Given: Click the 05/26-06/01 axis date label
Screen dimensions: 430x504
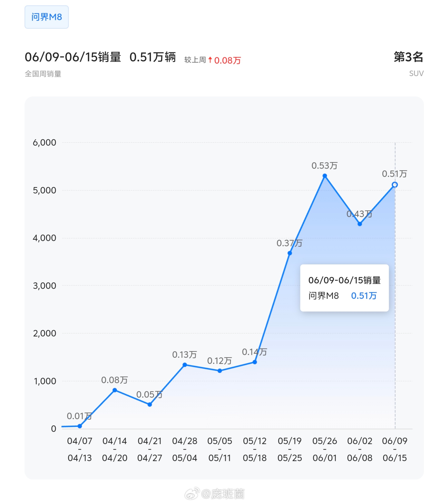Looking at the screenshot, I should 325,449.
